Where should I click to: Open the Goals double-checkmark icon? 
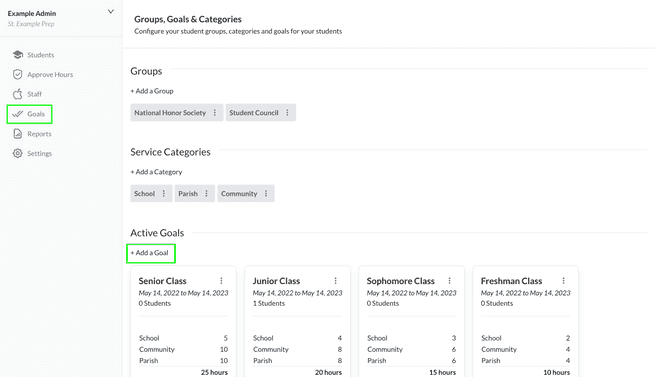pyautogui.click(x=18, y=114)
